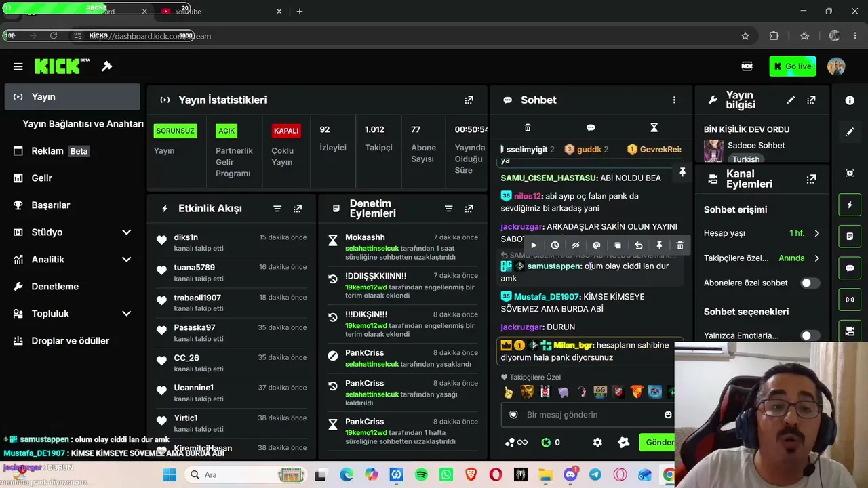868x488 pixels.
Task: Expand the Topluluk sidebar section
Action: click(126, 314)
